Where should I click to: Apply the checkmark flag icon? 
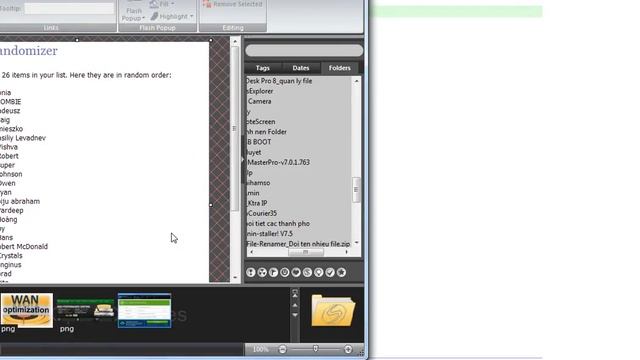coord(330,272)
